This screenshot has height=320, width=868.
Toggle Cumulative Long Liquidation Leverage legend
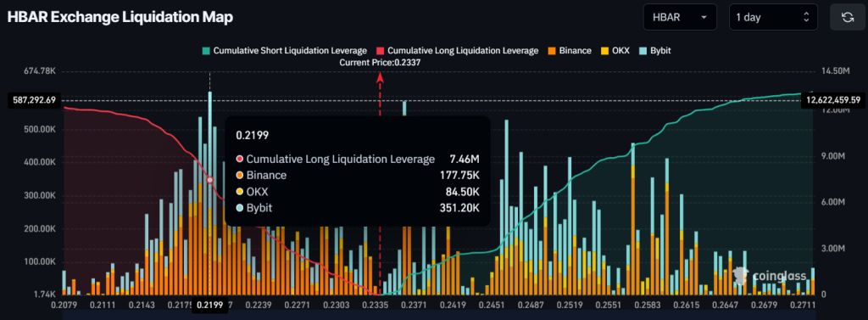tap(457, 50)
